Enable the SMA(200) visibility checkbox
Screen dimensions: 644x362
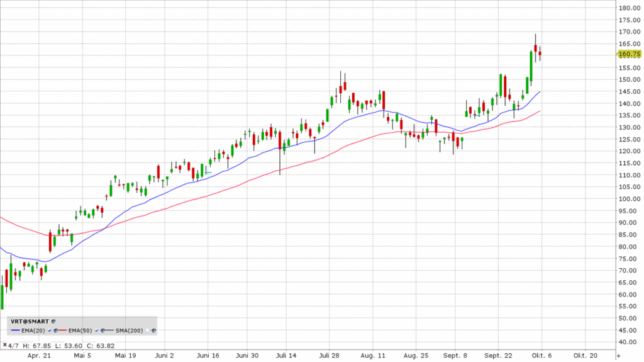[x=148, y=330]
